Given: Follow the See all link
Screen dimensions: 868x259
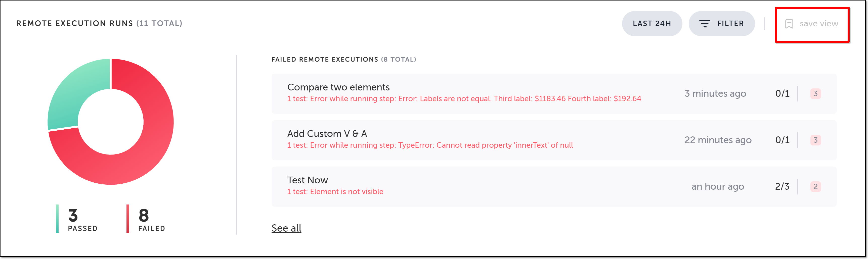Looking at the screenshot, I should 286,228.
